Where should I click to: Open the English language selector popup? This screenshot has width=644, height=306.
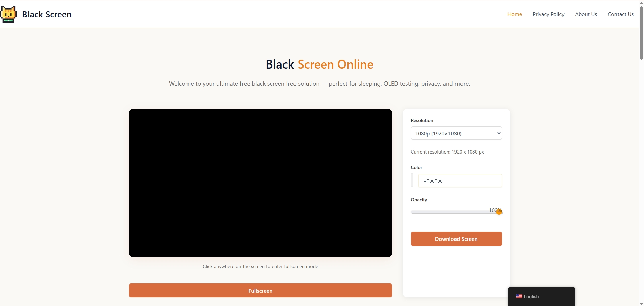point(532,296)
